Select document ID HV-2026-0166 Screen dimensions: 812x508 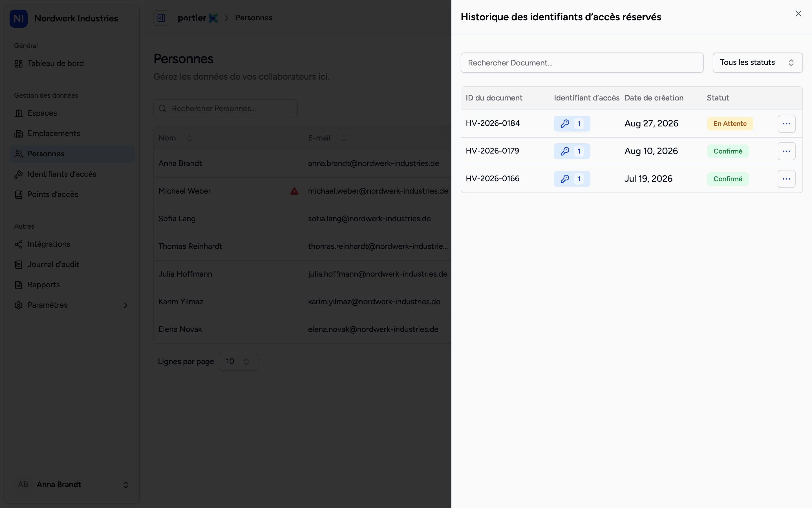coord(493,178)
